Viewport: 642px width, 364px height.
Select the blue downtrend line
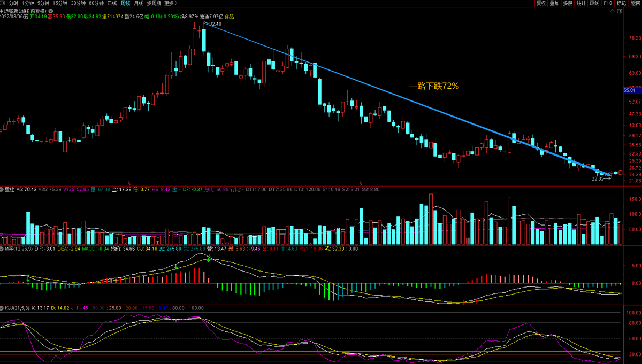click(407, 100)
